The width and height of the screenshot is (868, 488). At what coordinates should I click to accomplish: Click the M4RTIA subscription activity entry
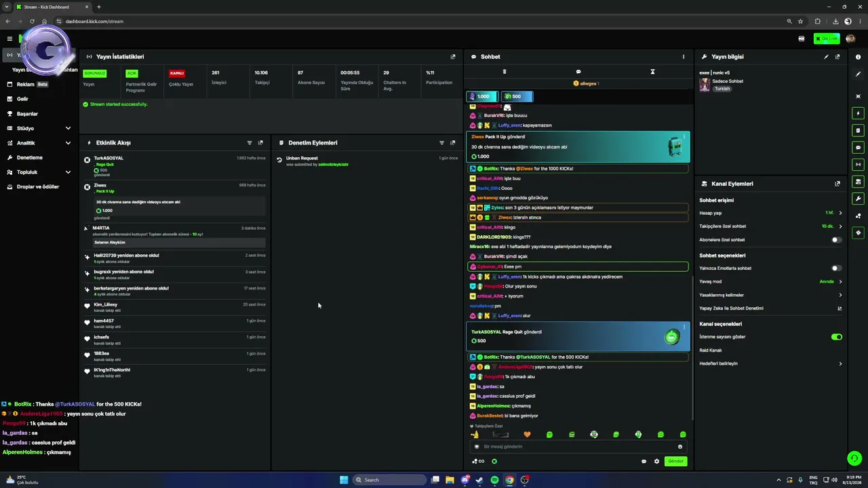coord(175,235)
